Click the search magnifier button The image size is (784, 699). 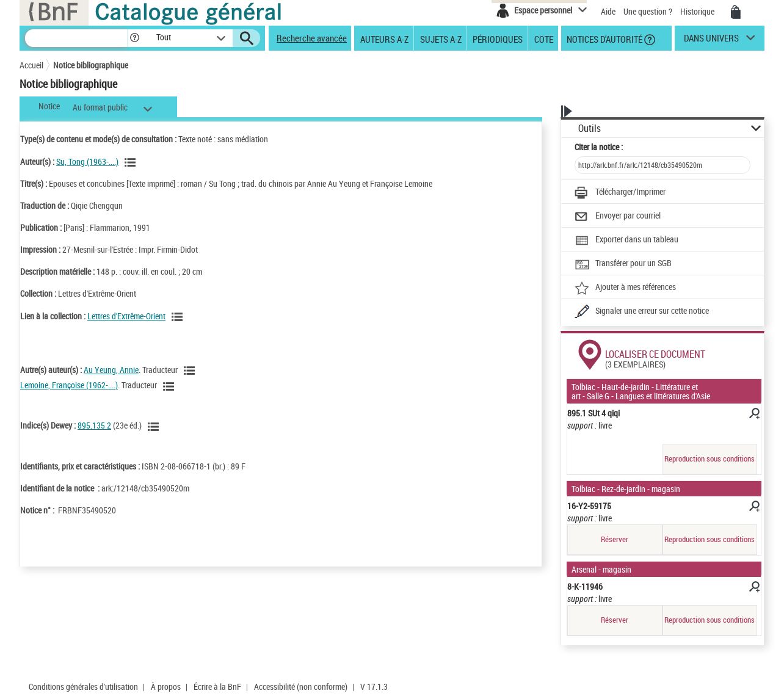(x=247, y=38)
